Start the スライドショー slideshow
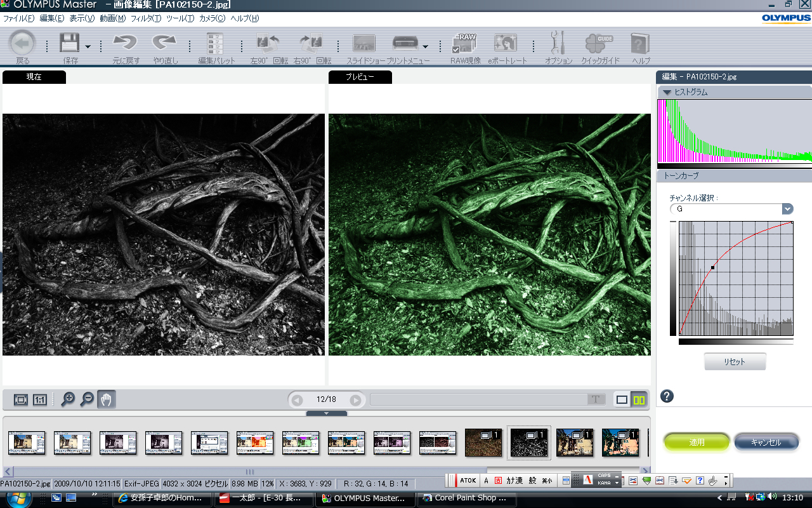Viewport: 812px width, 508px height. (365, 43)
